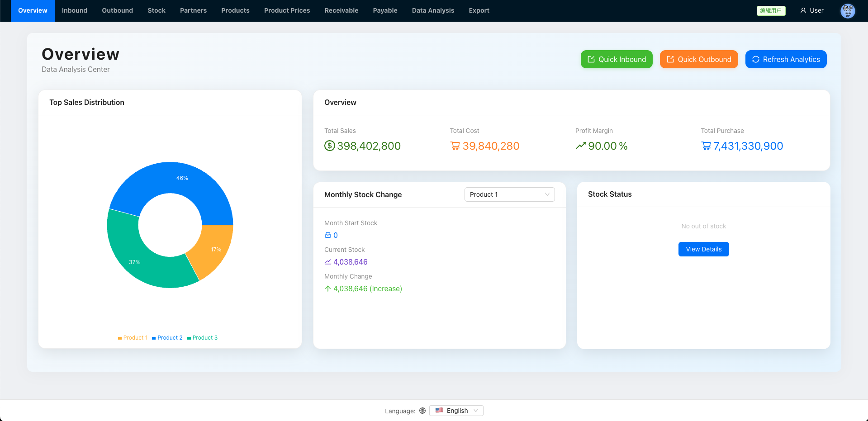Toggle Product 1 in the chart legend

pyautogui.click(x=133, y=338)
